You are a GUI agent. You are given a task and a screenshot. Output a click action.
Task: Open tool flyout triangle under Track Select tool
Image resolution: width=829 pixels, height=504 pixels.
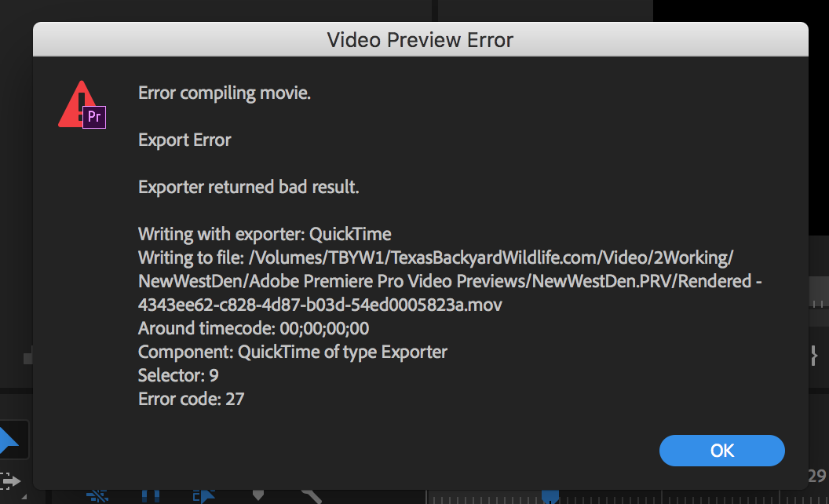pyautogui.click(x=24, y=497)
